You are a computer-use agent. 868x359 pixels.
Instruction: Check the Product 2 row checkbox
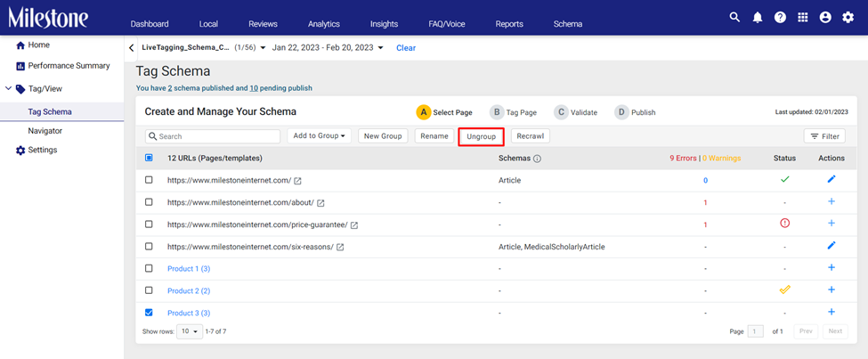pyautogui.click(x=149, y=290)
